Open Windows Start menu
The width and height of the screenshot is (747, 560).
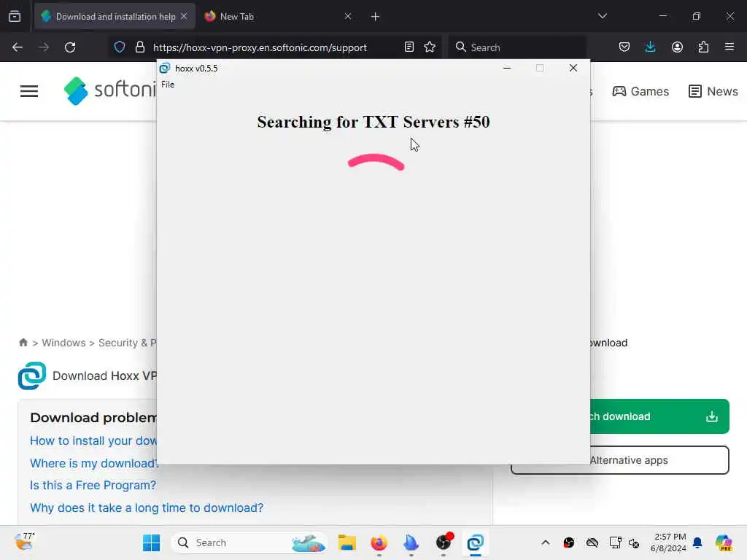[152, 542]
